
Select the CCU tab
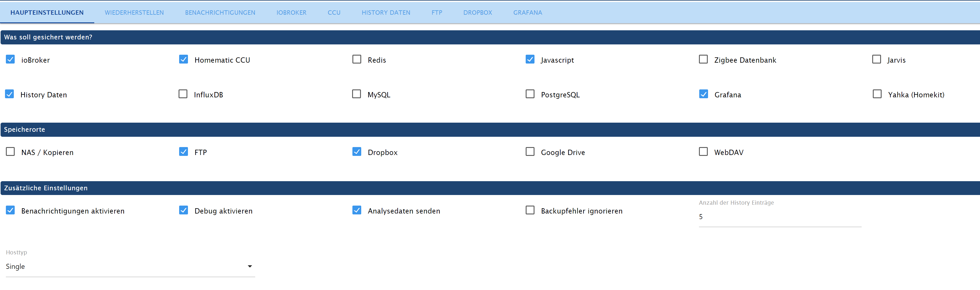pos(334,13)
